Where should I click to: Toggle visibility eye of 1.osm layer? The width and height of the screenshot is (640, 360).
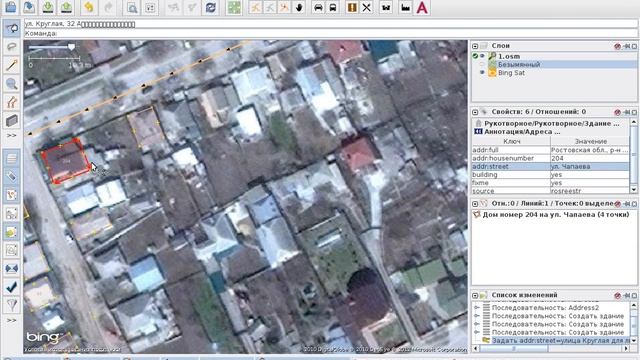[x=482, y=56]
